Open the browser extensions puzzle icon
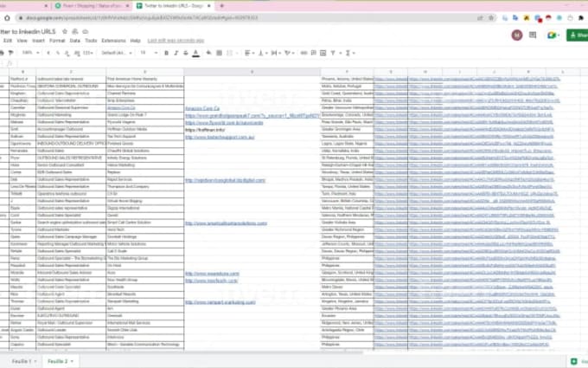588x368 pixels. click(x=581, y=17)
